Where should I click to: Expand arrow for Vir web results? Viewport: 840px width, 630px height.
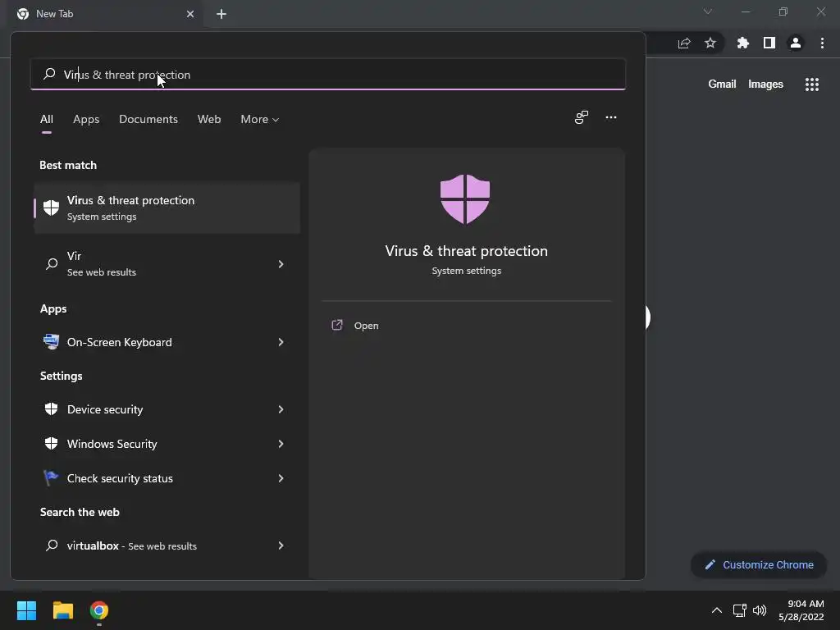[x=281, y=263]
